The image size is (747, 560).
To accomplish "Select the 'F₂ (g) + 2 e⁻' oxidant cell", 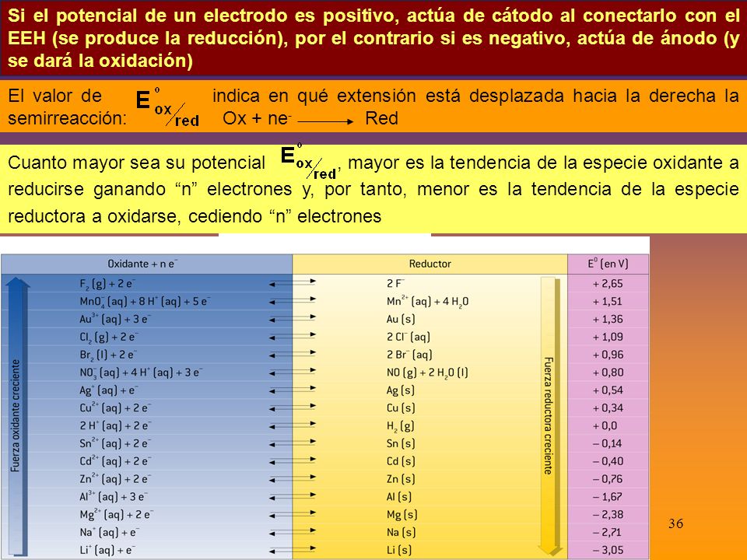I will point(107,284).
